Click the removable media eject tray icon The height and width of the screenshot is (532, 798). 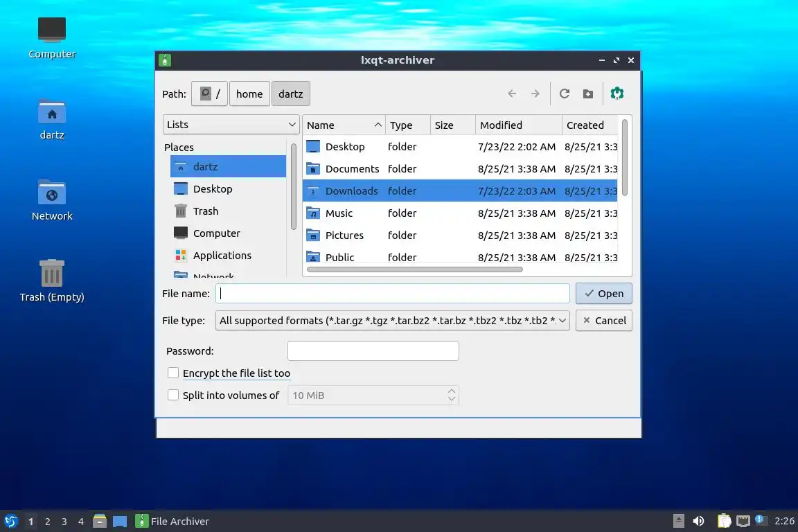678,521
